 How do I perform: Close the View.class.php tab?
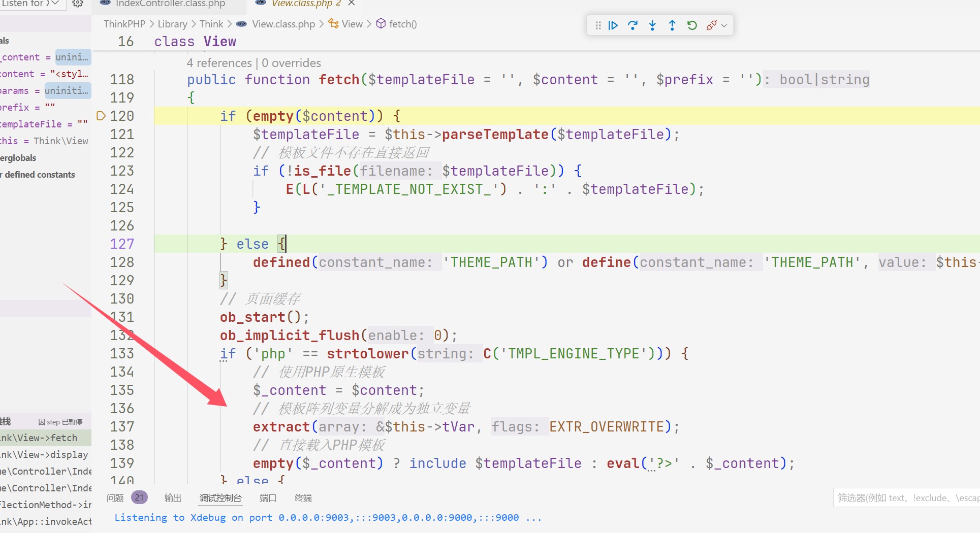[352, 3]
